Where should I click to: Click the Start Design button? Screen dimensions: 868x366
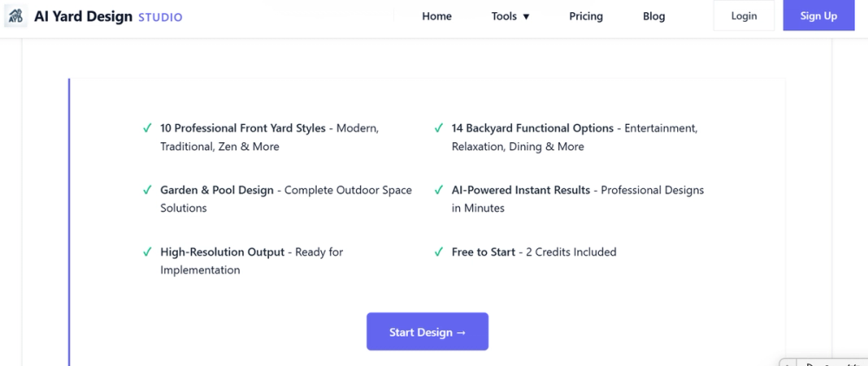(x=427, y=332)
